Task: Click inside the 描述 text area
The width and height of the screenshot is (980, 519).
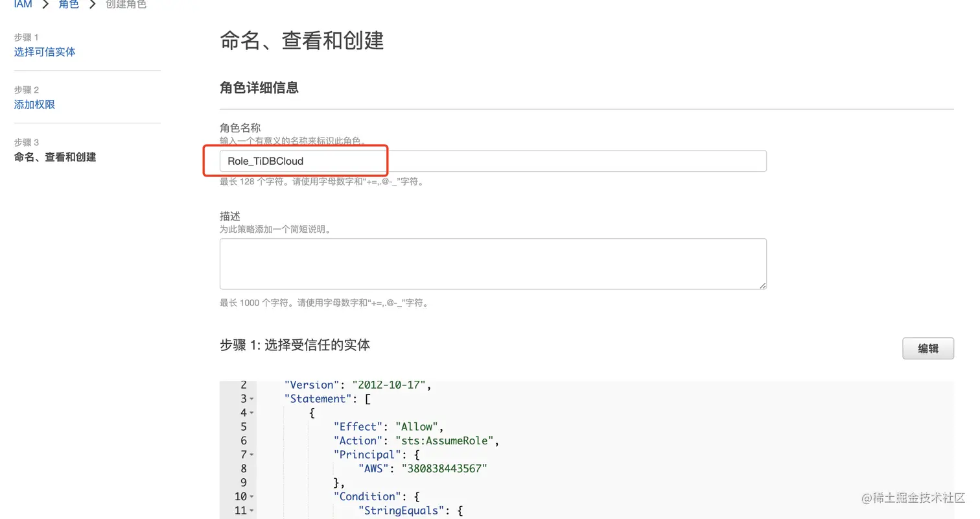Action: (x=493, y=263)
